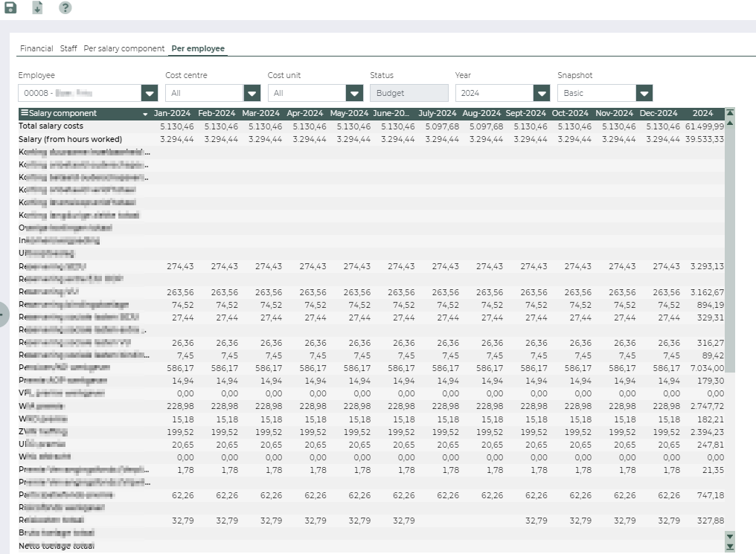Select the Total salary costs row label
Screen dimensions: 756x554
point(51,126)
